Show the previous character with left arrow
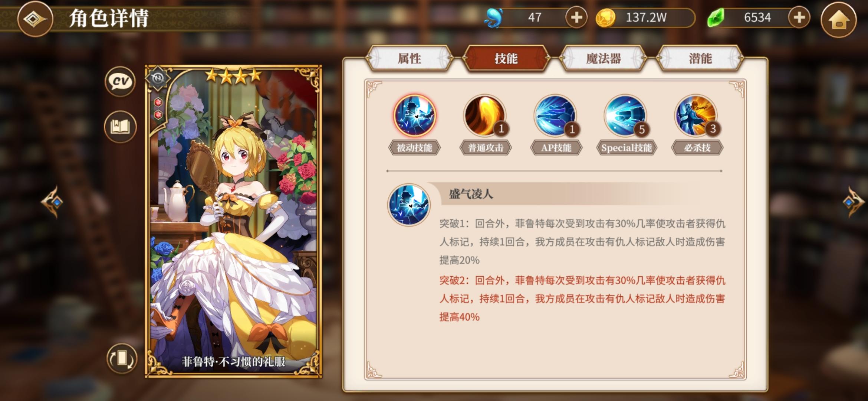Viewport: 868px width, 401px height. pyautogui.click(x=53, y=202)
